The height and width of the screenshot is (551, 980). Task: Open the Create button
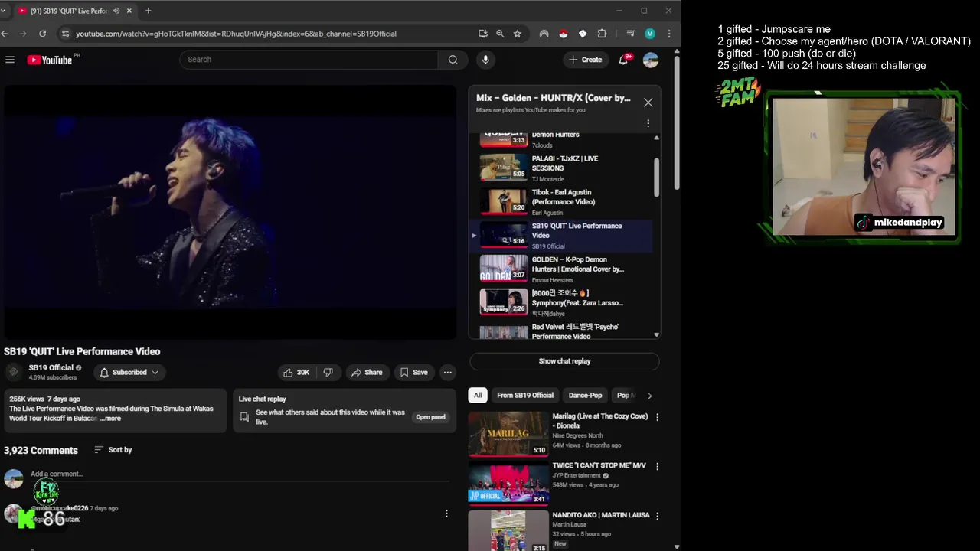586,60
